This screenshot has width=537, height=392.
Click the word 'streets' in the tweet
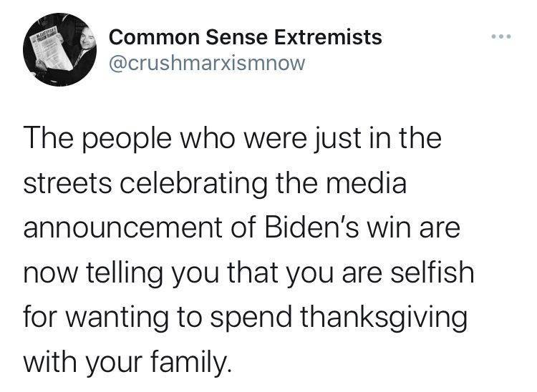(67, 184)
